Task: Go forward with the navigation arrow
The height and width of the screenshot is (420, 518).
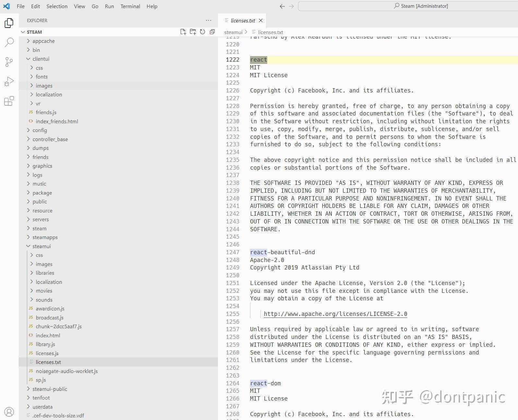Action: 291,6
